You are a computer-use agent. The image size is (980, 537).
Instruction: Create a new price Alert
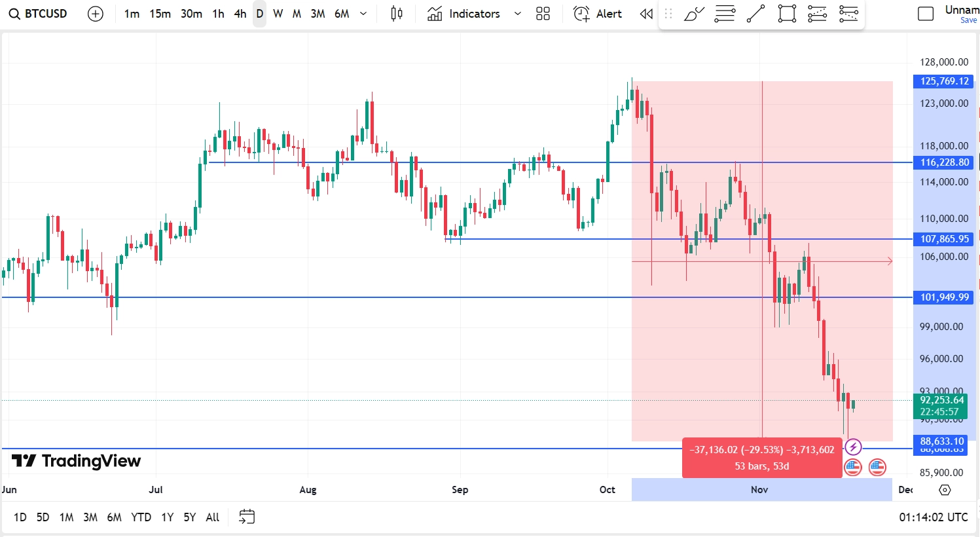click(x=598, y=14)
